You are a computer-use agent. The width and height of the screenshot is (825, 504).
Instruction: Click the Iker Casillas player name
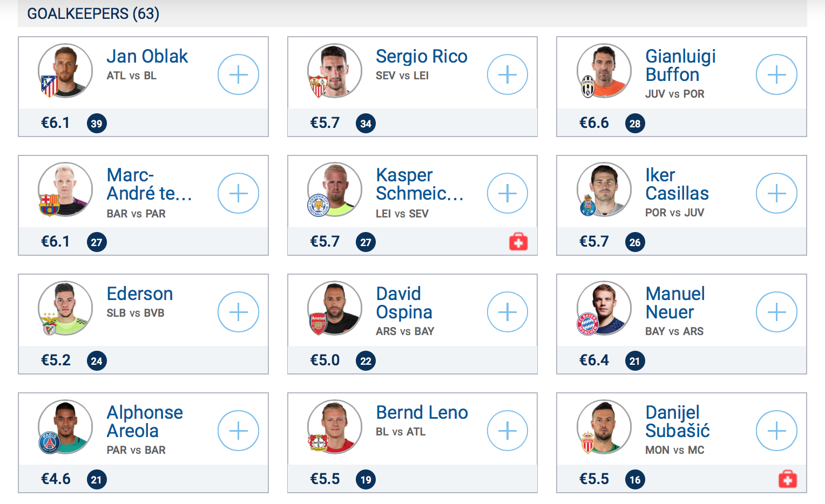[677, 184]
